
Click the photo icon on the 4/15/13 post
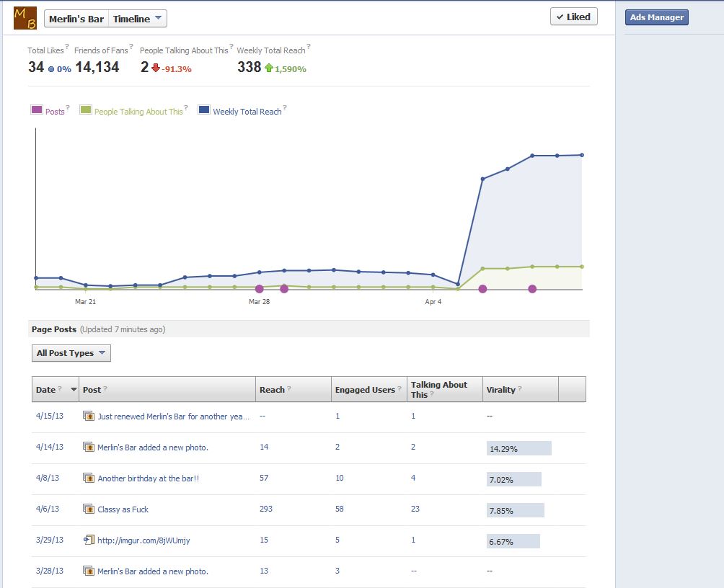89,416
